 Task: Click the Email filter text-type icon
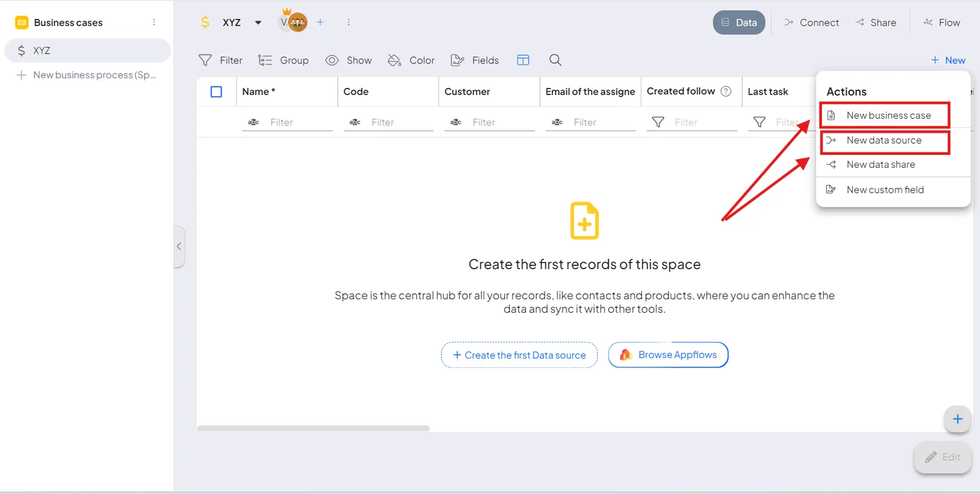coord(557,122)
